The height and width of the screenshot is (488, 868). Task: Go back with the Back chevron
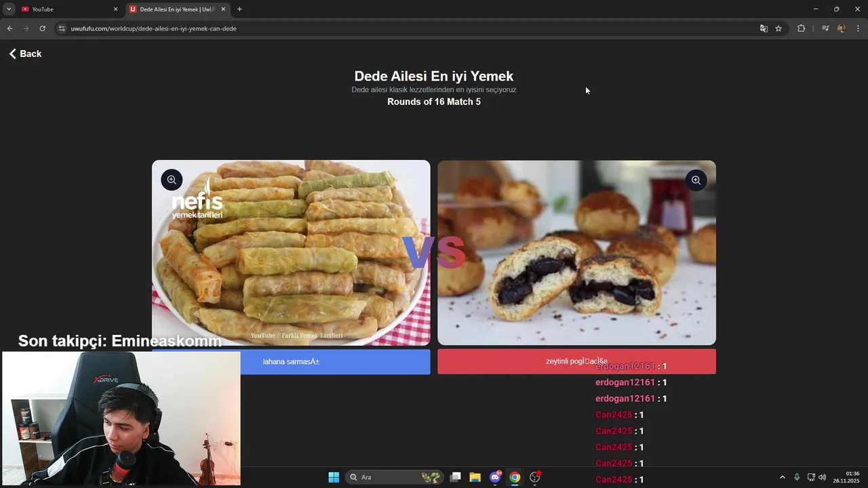[12, 54]
